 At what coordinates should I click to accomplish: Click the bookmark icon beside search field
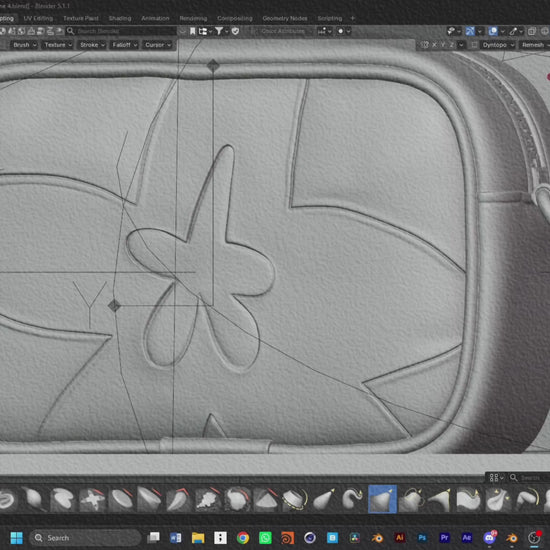193,31
